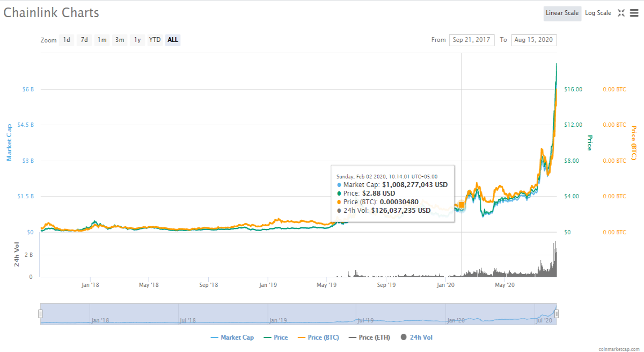Click the tooltip Market Cap value line
This screenshot has width=644, height=352.
click(392, 185)
